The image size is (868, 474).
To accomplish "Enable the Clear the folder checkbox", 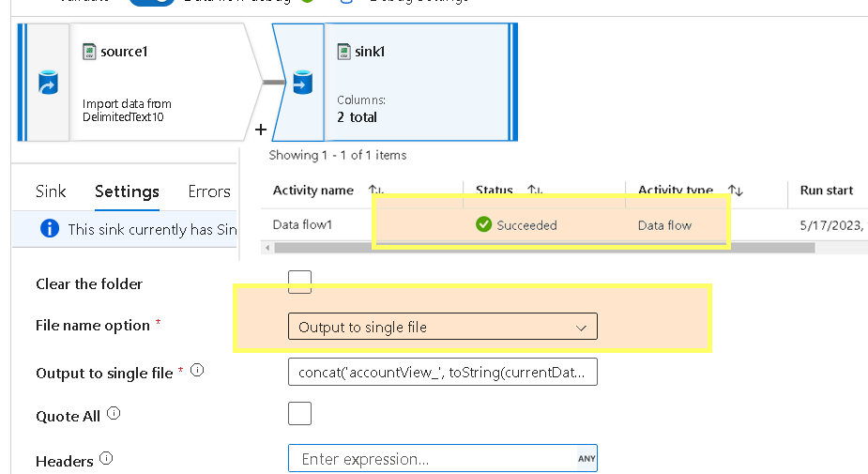I will click(x=299, y=282).
